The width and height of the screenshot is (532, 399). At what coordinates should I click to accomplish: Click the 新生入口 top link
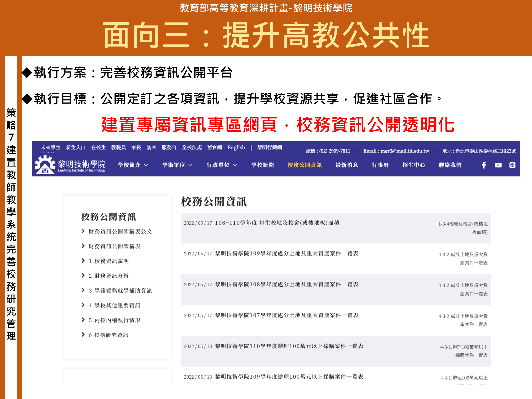point(76,147)
